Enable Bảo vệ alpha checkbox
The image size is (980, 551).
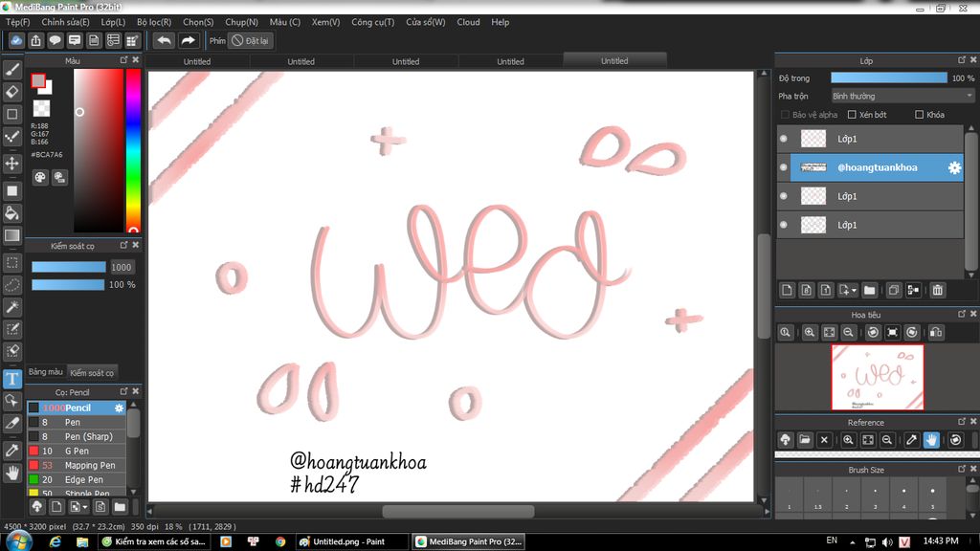click(x=785, y=115)
